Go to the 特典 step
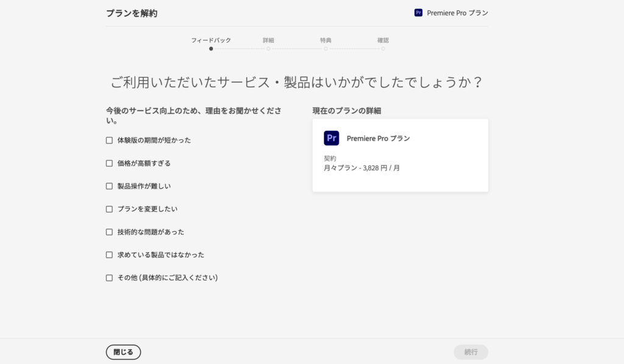 click(x=325, y=40)
